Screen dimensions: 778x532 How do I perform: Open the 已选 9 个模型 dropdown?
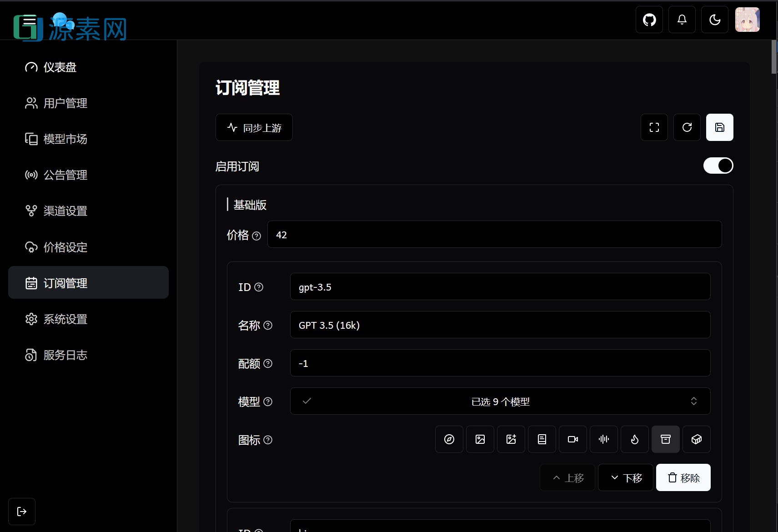(x=500, y=401)
